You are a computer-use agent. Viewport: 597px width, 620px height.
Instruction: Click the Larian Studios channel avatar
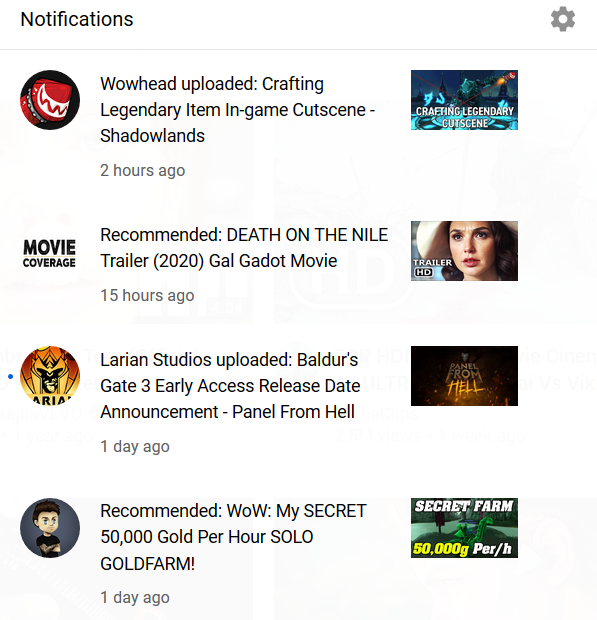point(50,376)
